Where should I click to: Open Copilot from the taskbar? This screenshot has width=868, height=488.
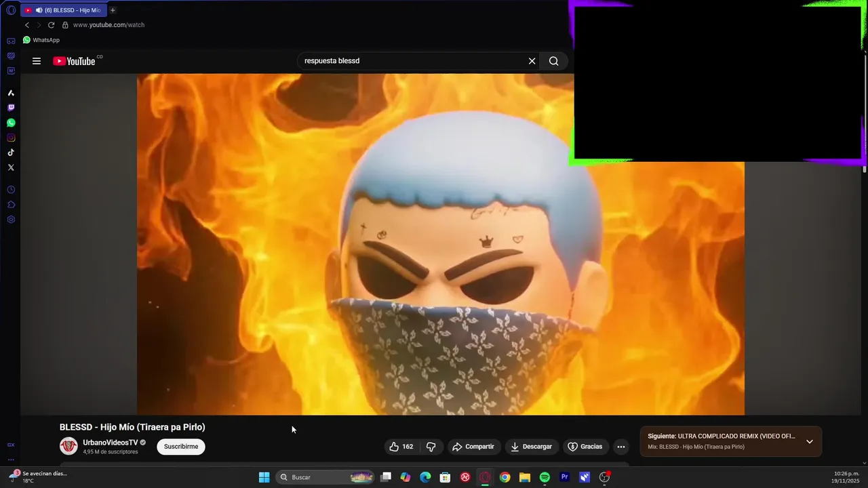click(x=406, y=477)
